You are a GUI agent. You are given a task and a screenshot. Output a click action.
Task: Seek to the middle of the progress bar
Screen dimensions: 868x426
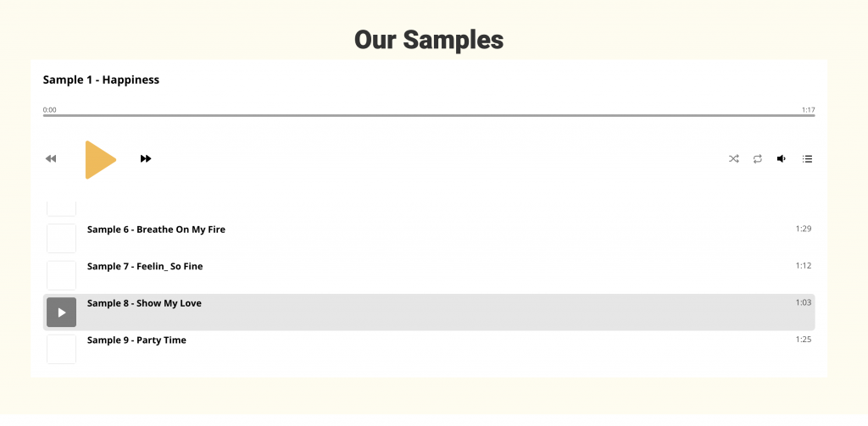click(x=429, y=116)
